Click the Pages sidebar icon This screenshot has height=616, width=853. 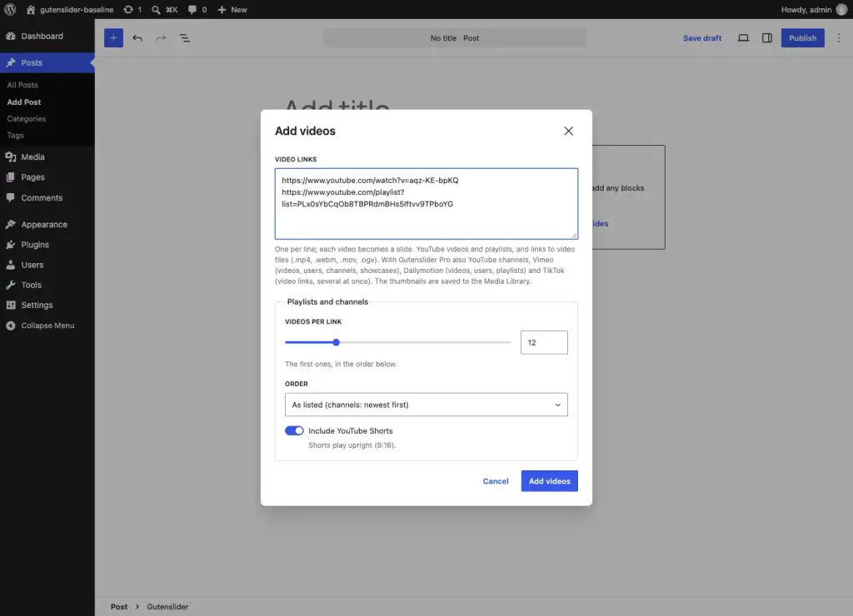(10, 176)
